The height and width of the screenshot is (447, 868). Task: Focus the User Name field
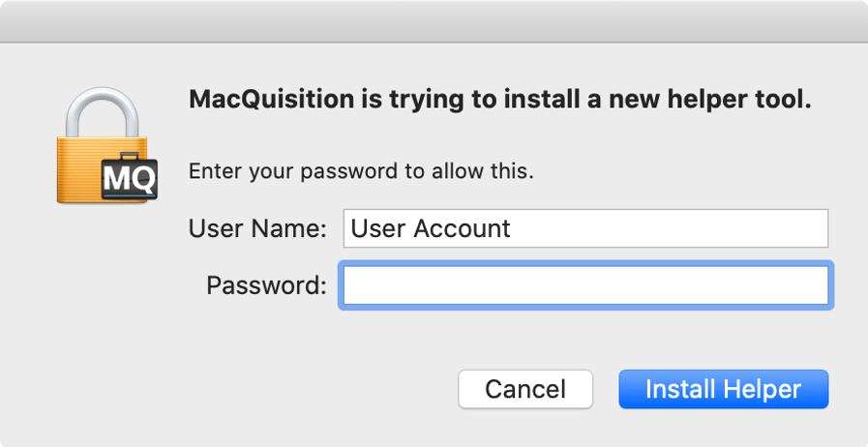pyautogui.click(x=584, y=229)
